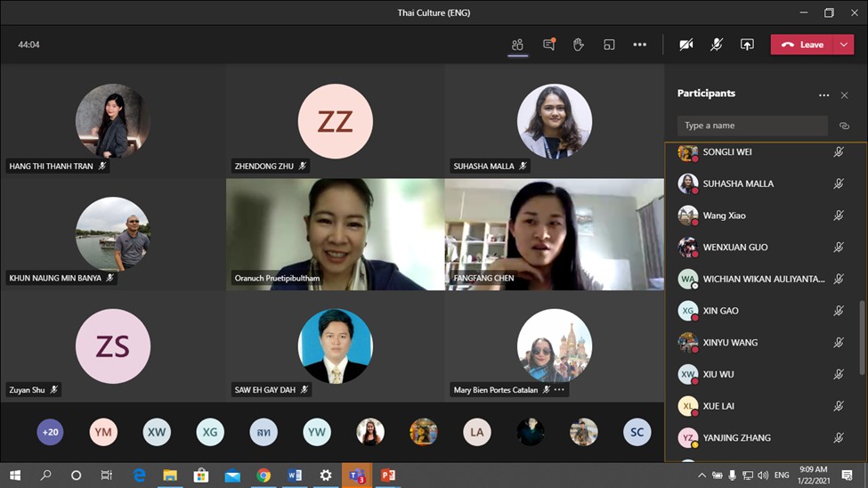Click the YW participant bubble
This screenshot has width=868, height=488.
[317, 432]
